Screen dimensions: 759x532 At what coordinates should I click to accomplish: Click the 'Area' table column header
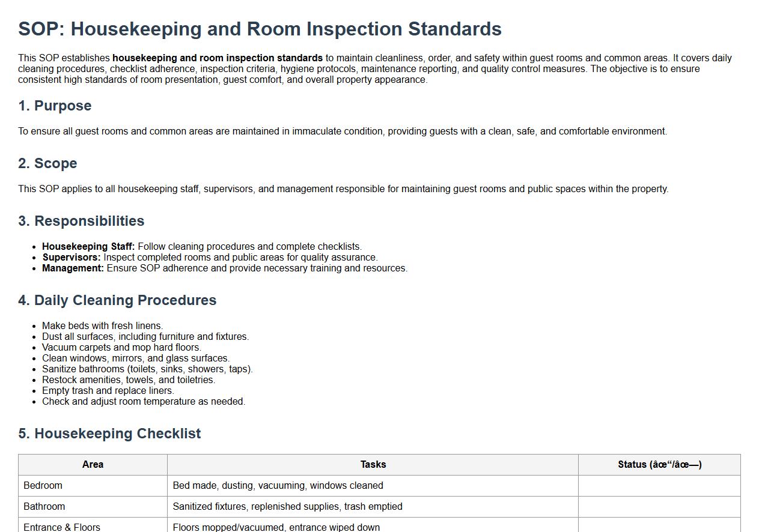tap(93, 465)
